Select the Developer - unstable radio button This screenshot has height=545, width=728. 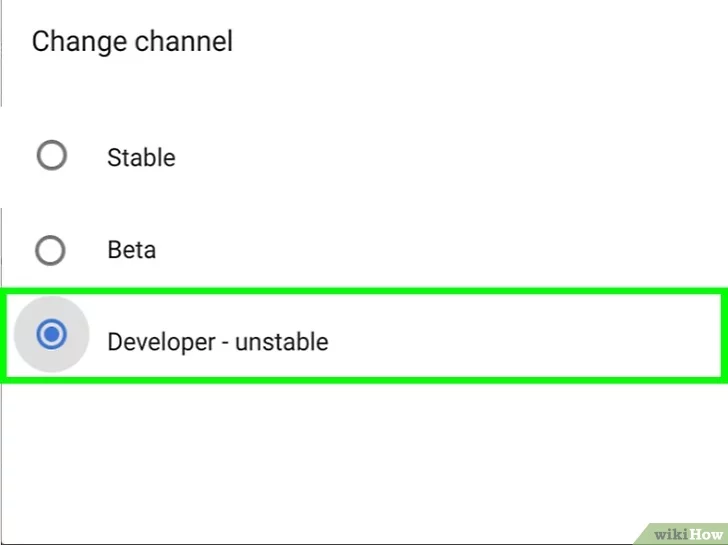click(x=52, y=334)
